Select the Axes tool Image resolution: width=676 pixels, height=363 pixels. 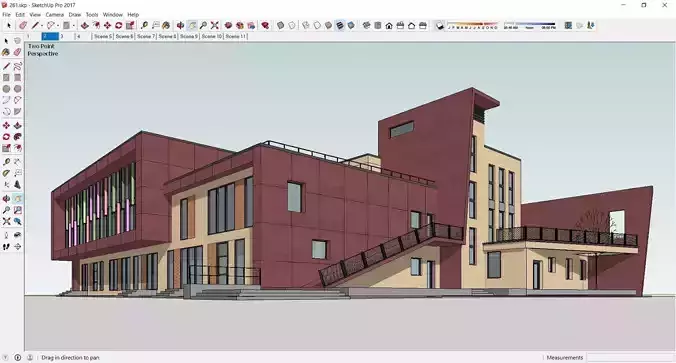tap(6, 185)
